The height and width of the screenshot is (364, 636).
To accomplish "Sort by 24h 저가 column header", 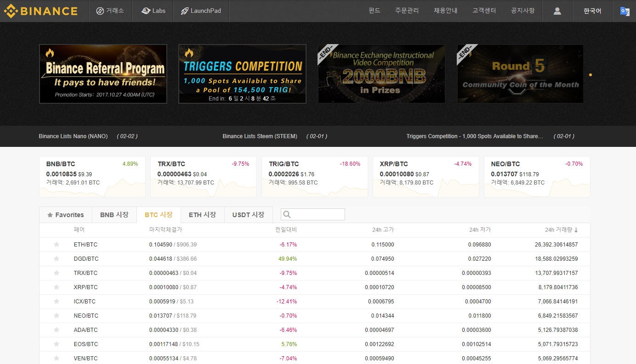I will point(480,230).
